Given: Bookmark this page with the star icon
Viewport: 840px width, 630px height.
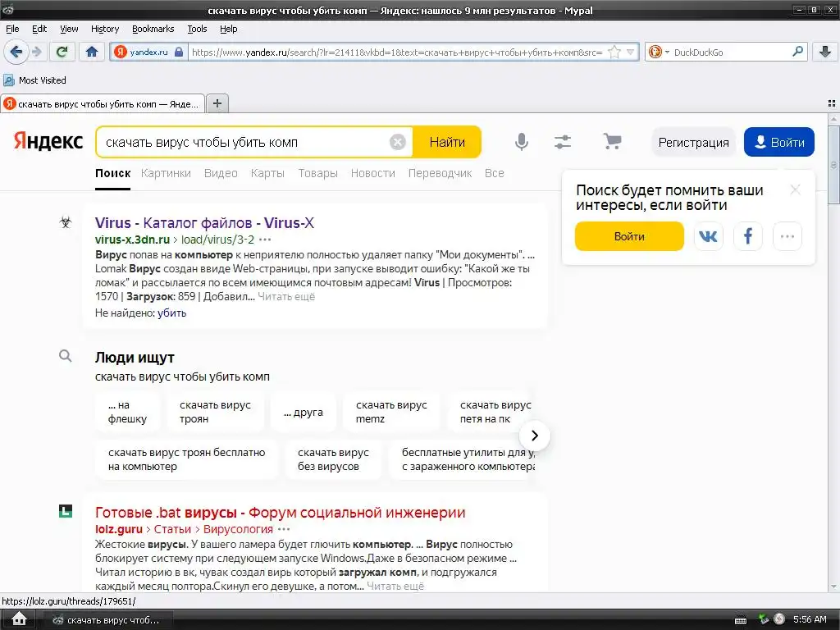Looking at the screenshot, I should (x=614, y=52).
